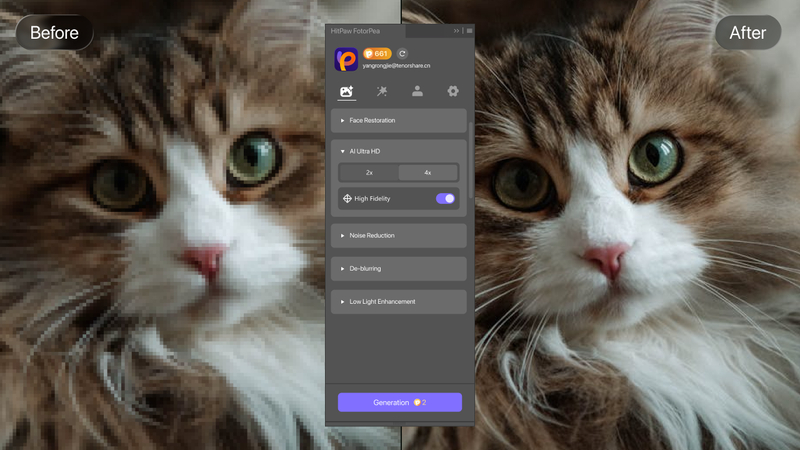Click the After label
This screenshot has height=450, width=800.
(x=747, y=33)
